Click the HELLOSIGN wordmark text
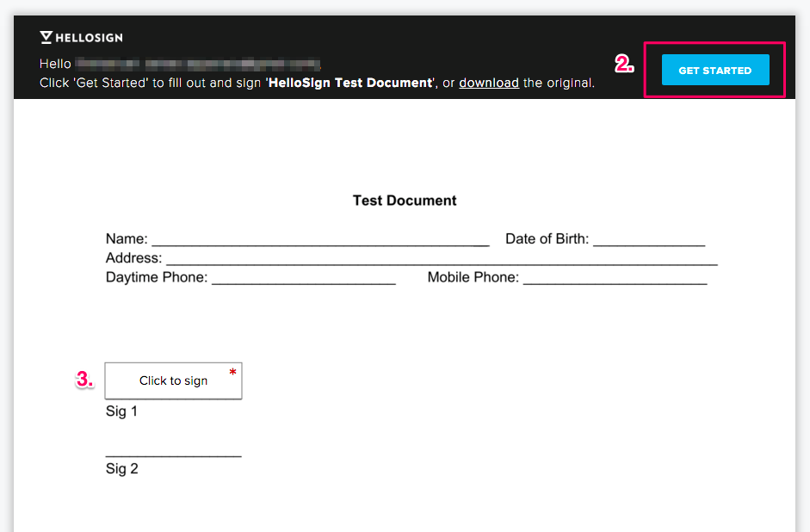Screen dimensions: 810x532 pos(89,38)
